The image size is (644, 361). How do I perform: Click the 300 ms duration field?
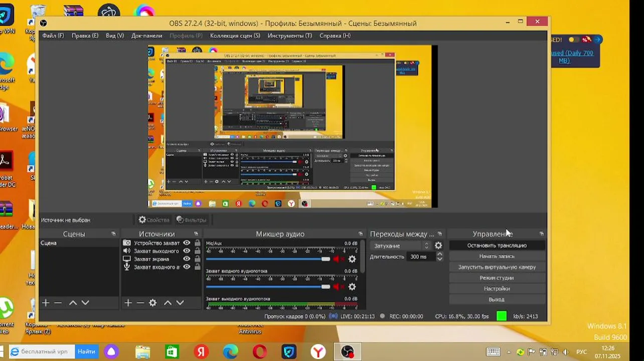coord(420,257)
